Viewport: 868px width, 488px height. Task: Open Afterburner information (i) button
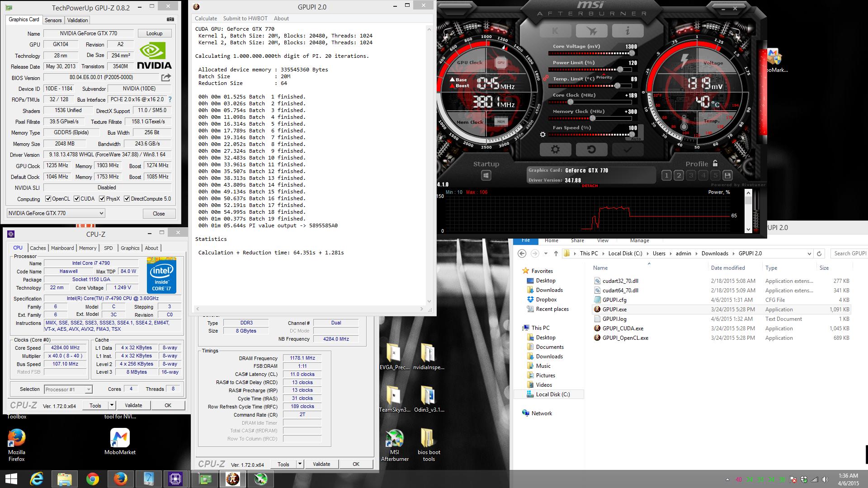[x=627, y=31]
